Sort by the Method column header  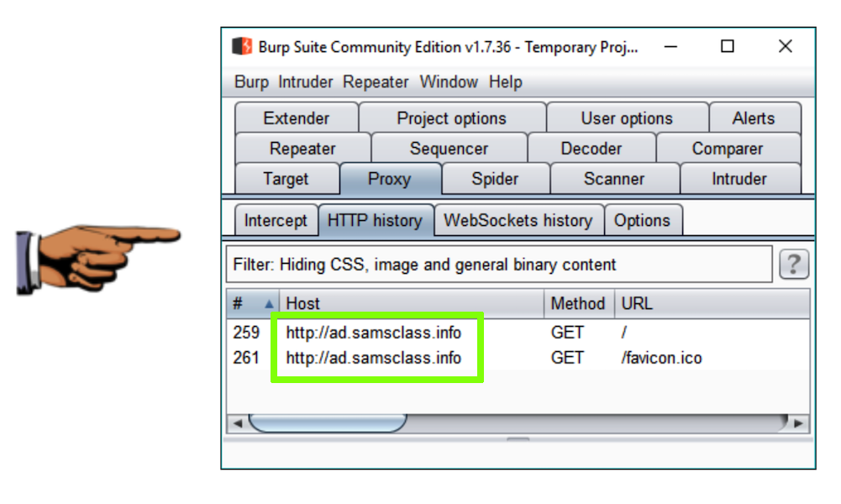click(578, 304)
